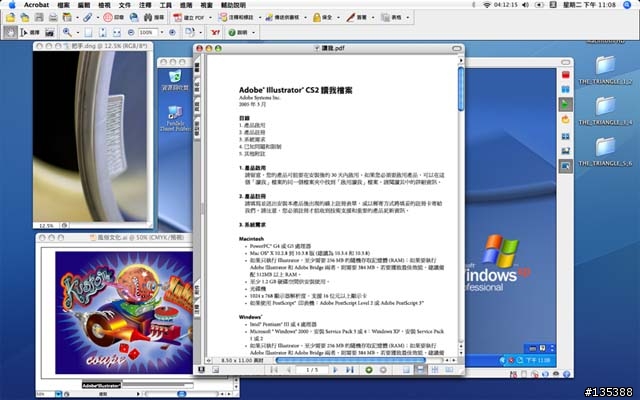Click the Fit Page icon
The width and height of the screenshot is (640, 400).
coord(103,32)
